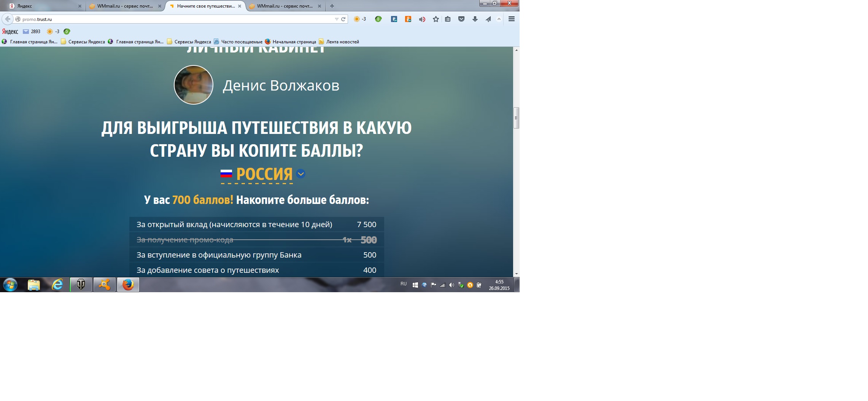Bookmark this page with the star icon

pos(436,19)
